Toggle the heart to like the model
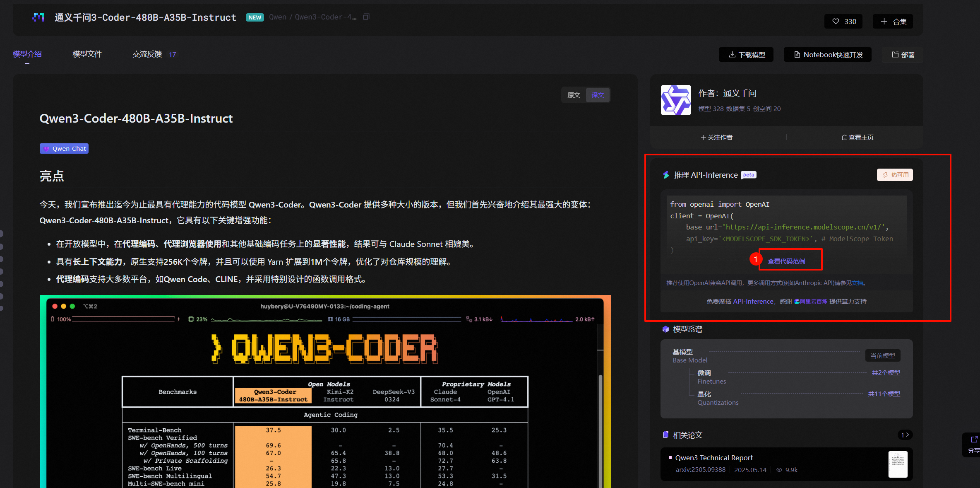The width and height of the screenshot is (980, 488). click(x=835, y=21)
